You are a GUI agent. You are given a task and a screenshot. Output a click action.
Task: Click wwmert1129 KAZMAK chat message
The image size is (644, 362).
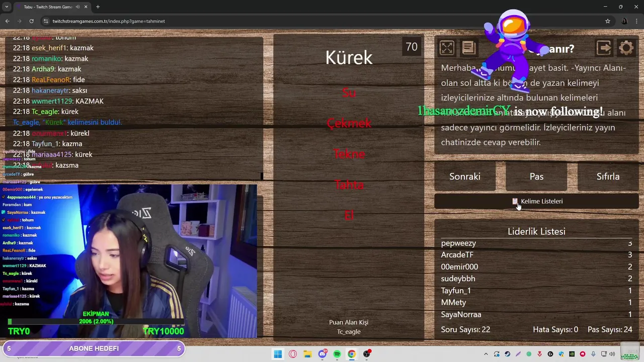point(58,101)
